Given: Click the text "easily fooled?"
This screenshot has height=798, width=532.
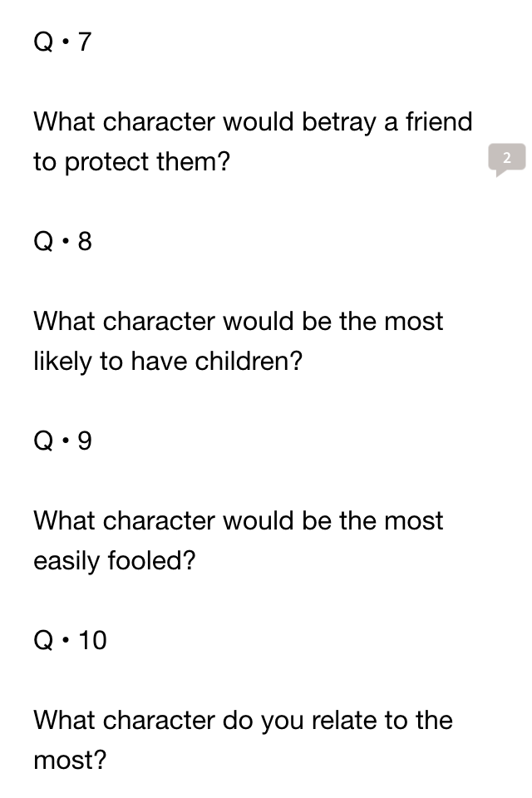Looking at the screenshot, I should click(x=115, y=561).
